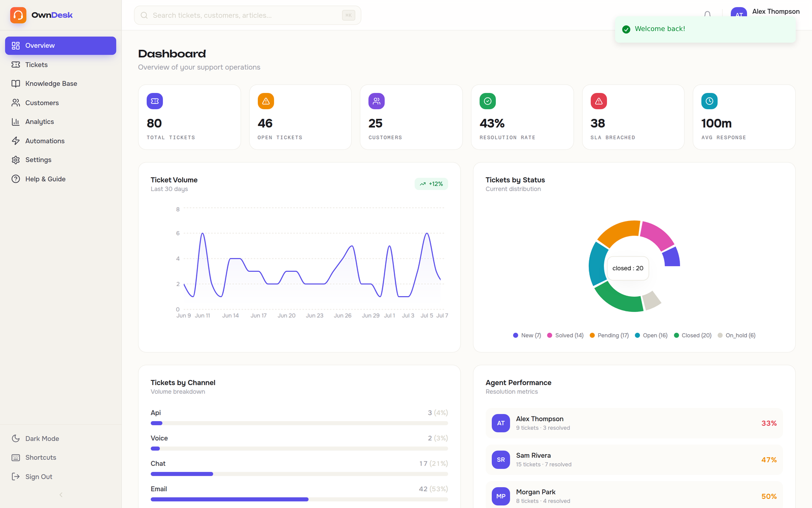The height and width of the screenshot is (508, 812).
Task: Click the Tickets icon in sidebar
Action: tap(16, 65)
